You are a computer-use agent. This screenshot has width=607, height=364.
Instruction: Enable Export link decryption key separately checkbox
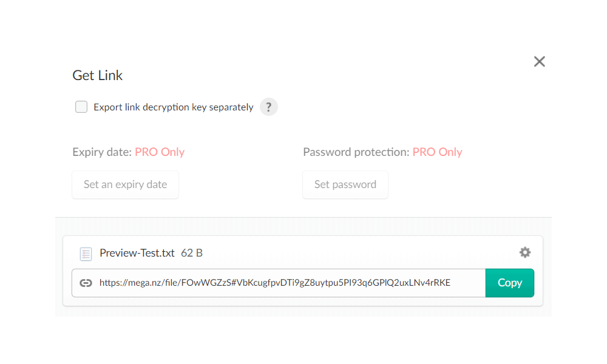[81, 107]
